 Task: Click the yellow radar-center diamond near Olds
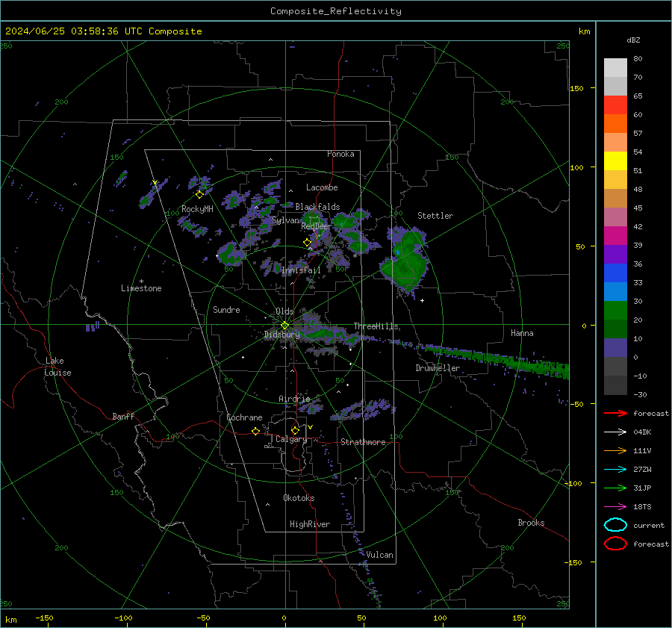click(284, 326)
